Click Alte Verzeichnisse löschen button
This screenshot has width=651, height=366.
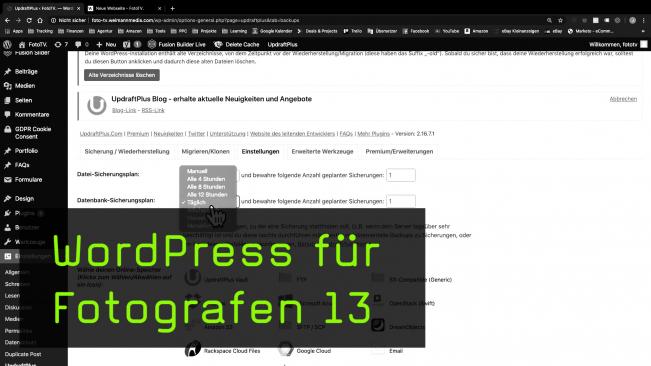122,75
